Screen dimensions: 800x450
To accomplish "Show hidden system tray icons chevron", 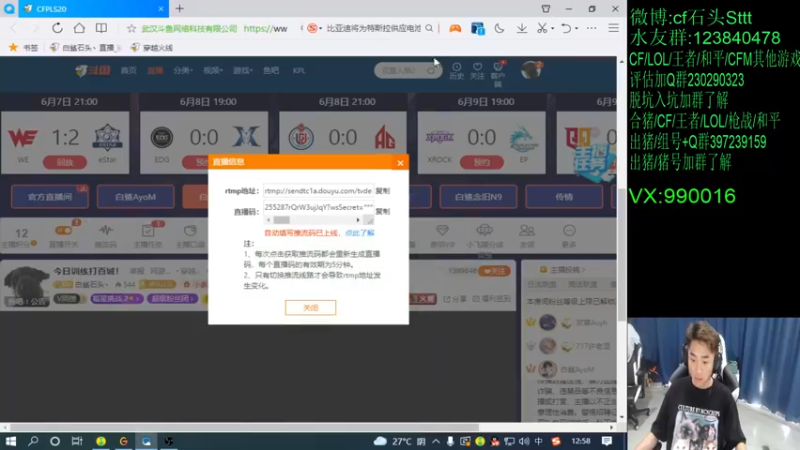I will click(436, 441).
